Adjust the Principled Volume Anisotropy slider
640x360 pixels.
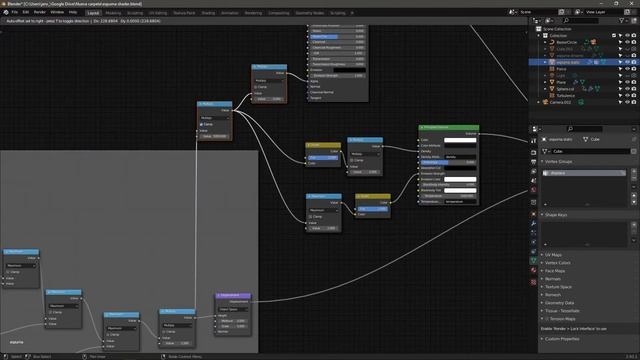click(448, 162)
